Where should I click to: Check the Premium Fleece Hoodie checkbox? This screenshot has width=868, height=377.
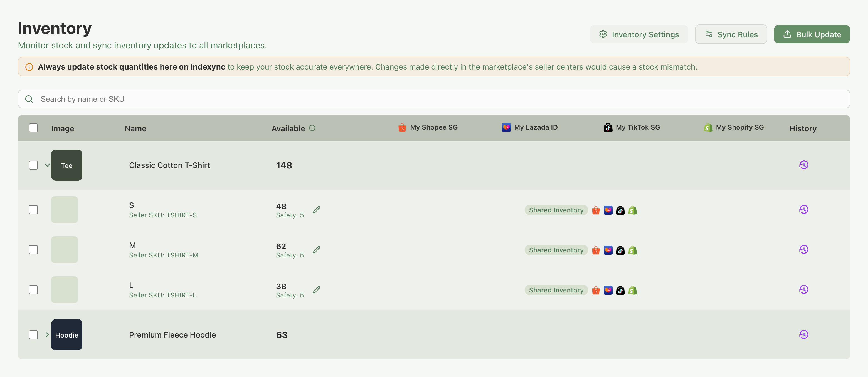[x=33, y=335]
